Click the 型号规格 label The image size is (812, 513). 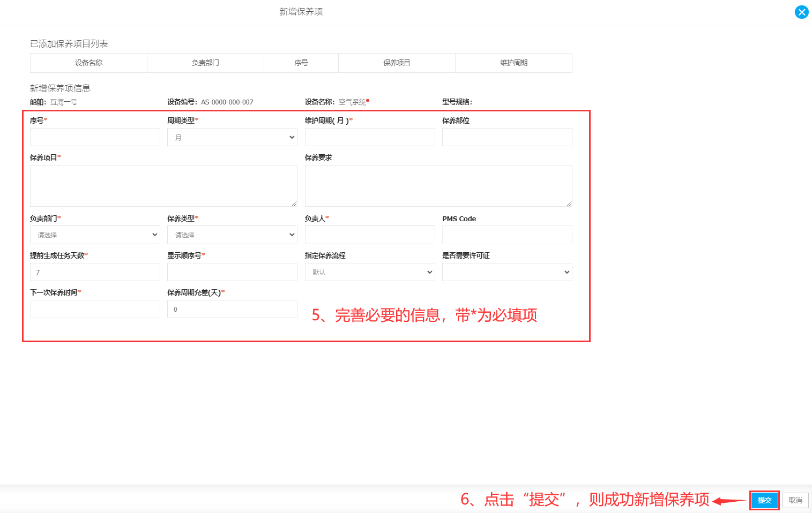[x=457, y=102]
